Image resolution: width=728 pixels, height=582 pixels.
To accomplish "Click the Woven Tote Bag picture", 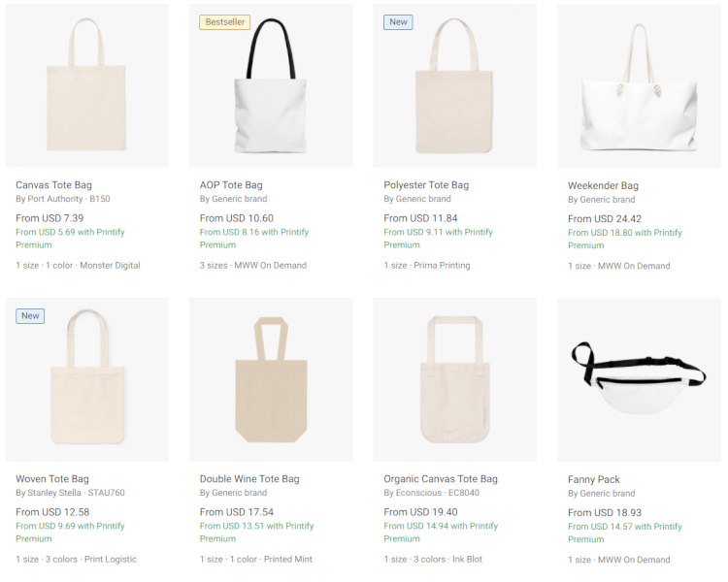I will click(x=87, y=379).
